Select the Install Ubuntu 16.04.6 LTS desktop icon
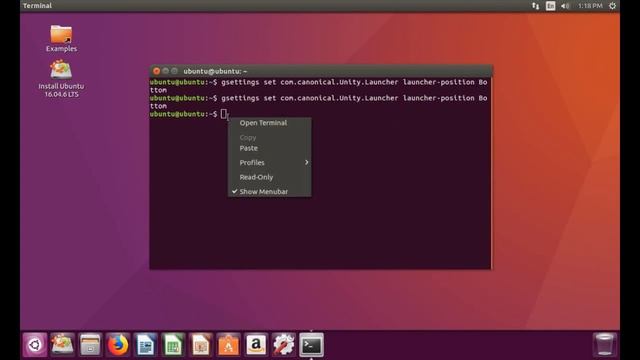 pyautogui.click(x=61, y=78)
